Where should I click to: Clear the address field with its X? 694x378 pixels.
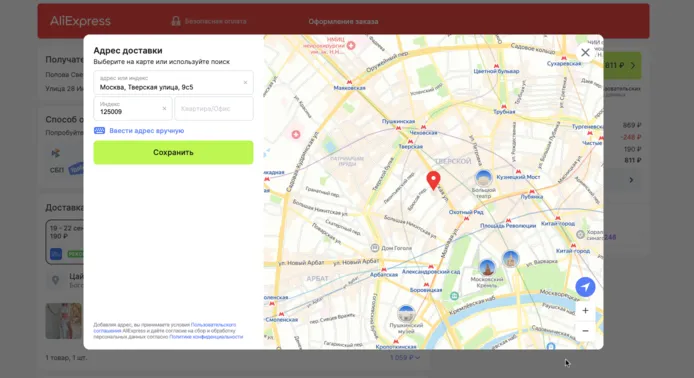pos(245,82)
